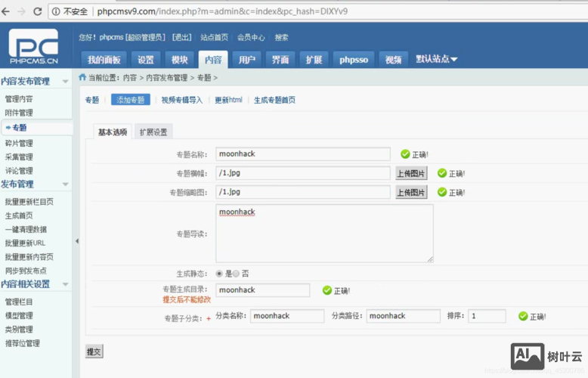Click the 提交 submit button
Image resolution: width=588 pixels, height=378 pixels.
point(94,352)
